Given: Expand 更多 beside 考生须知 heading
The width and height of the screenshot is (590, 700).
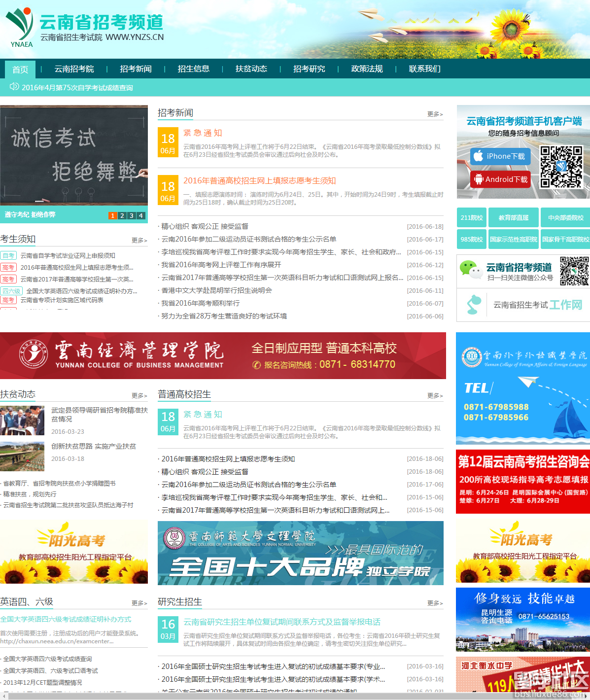Looking at the screenshot, I should [x=139, y=240].
